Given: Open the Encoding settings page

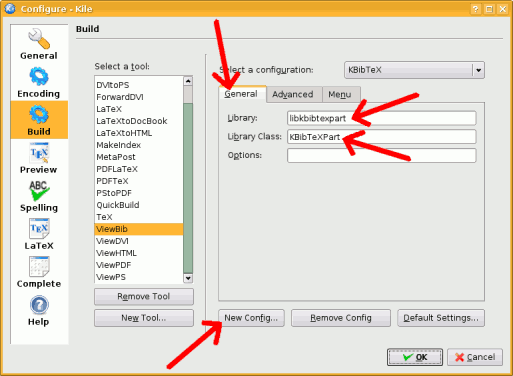Looking at the screenshot, I should tap(39, 82).
